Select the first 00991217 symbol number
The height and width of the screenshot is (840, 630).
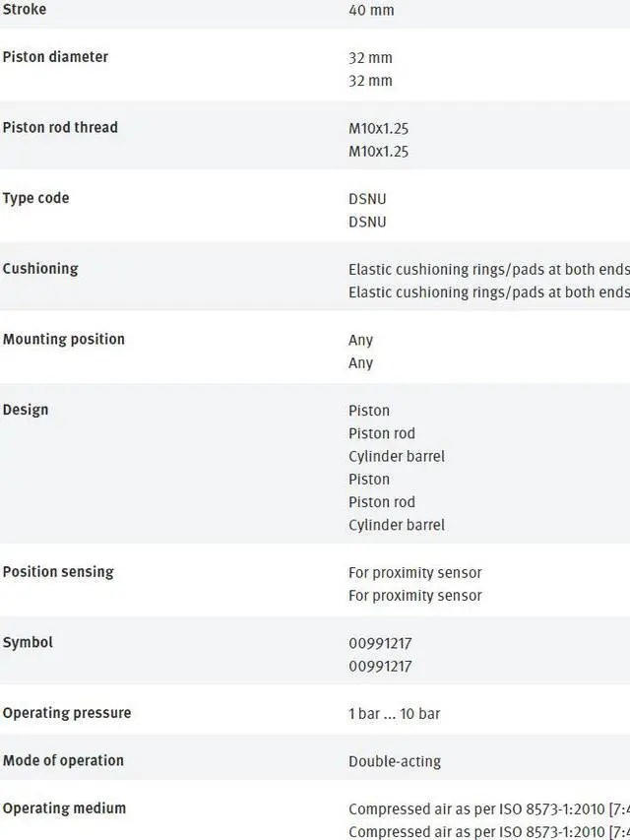coord(380,644)
